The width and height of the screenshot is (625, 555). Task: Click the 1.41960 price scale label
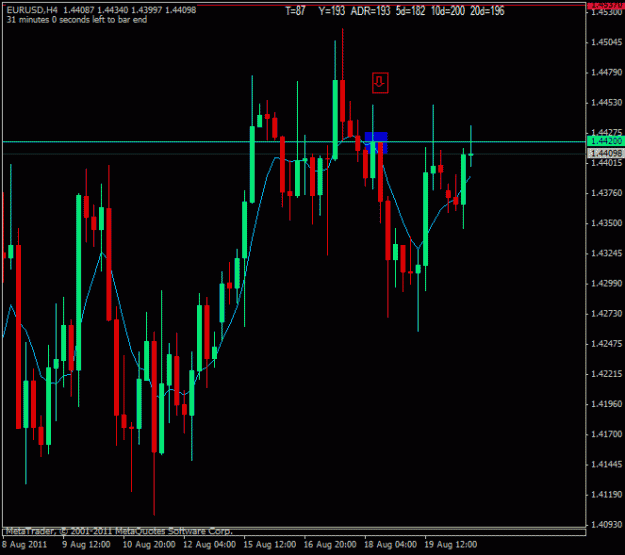(x=606, y=404)
